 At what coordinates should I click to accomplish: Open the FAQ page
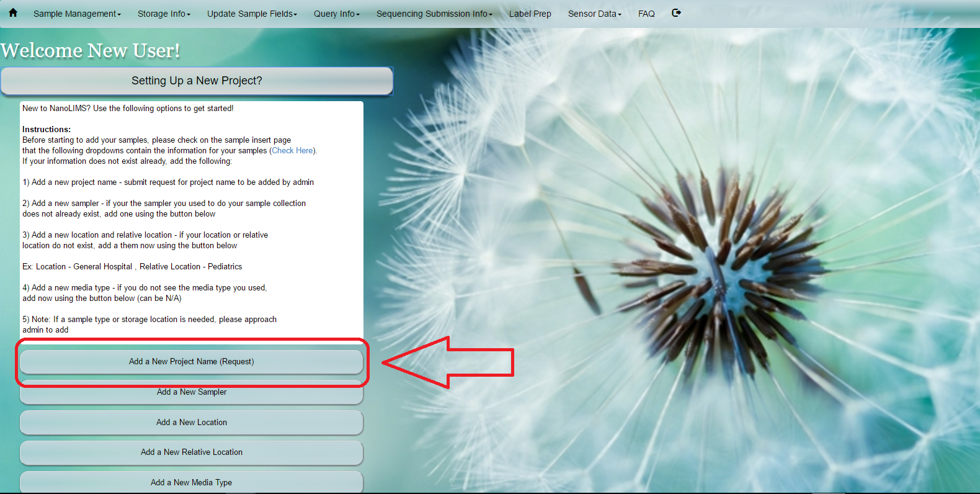(646, 14)
